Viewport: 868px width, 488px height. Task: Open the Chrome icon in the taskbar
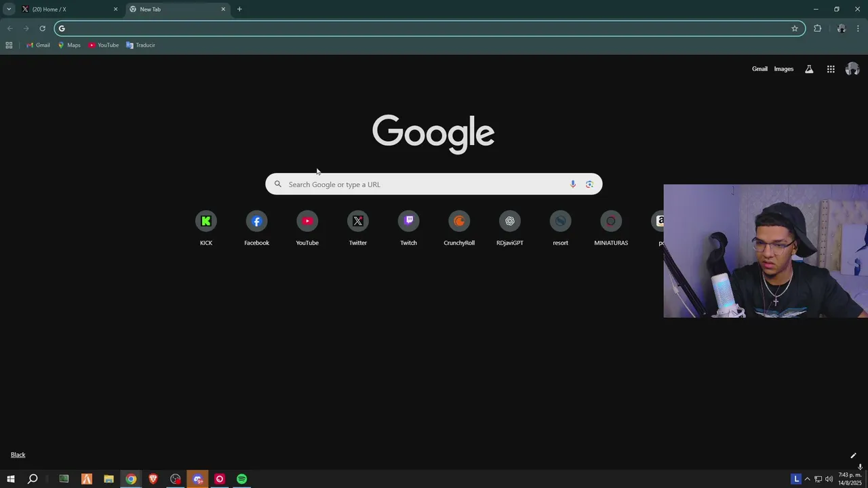coord(131,479)
